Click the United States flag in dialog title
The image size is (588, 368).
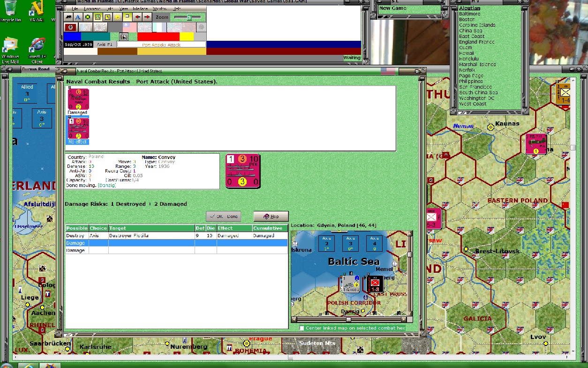(x=388, y=71)
